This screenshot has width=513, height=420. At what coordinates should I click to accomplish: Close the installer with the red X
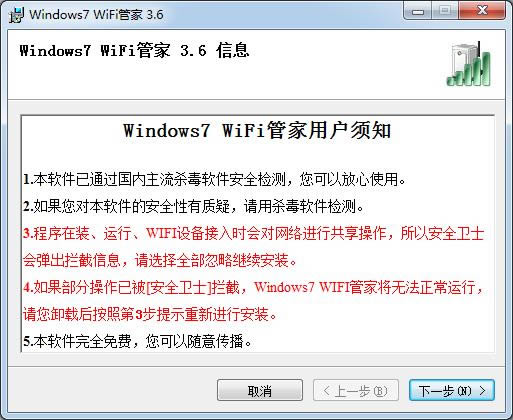coord(482,11)
